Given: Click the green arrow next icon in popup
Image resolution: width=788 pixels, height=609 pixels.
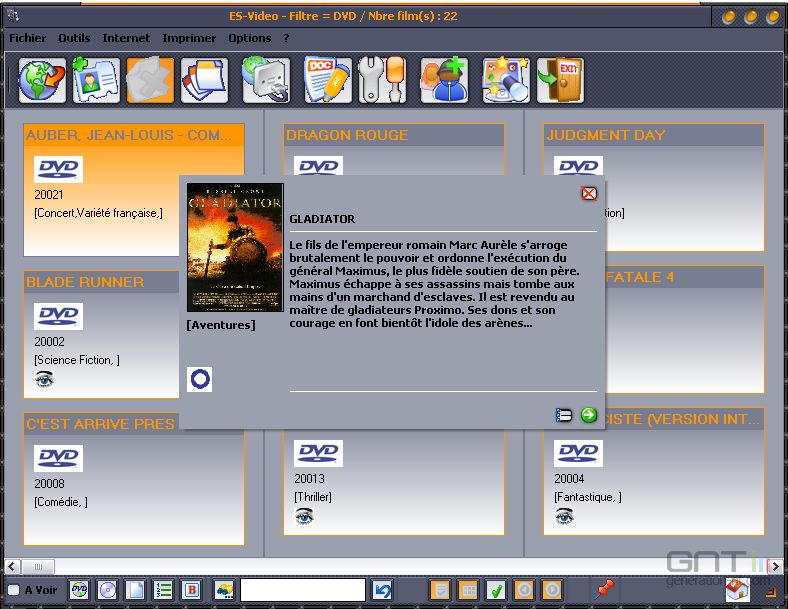Looking at the screenshot, I should pyautogui.click(x=588, y=415).
